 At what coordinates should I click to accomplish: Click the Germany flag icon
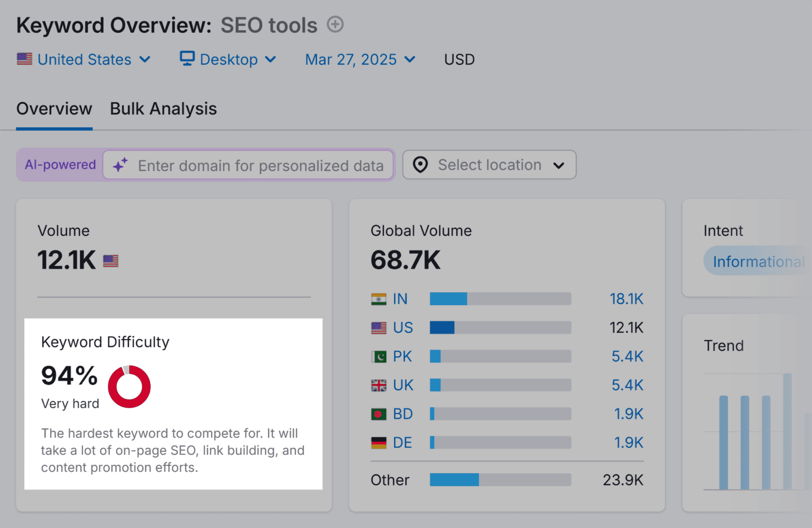pos(379,443)
